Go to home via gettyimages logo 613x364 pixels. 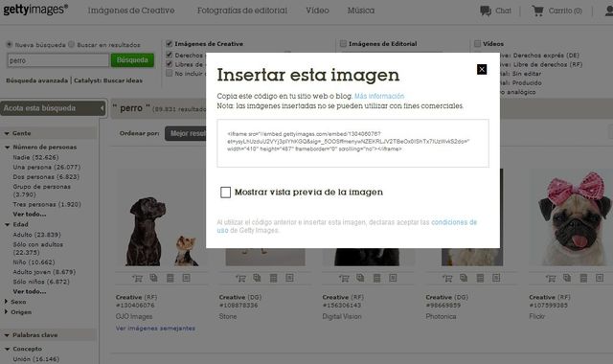coord(35,10)
